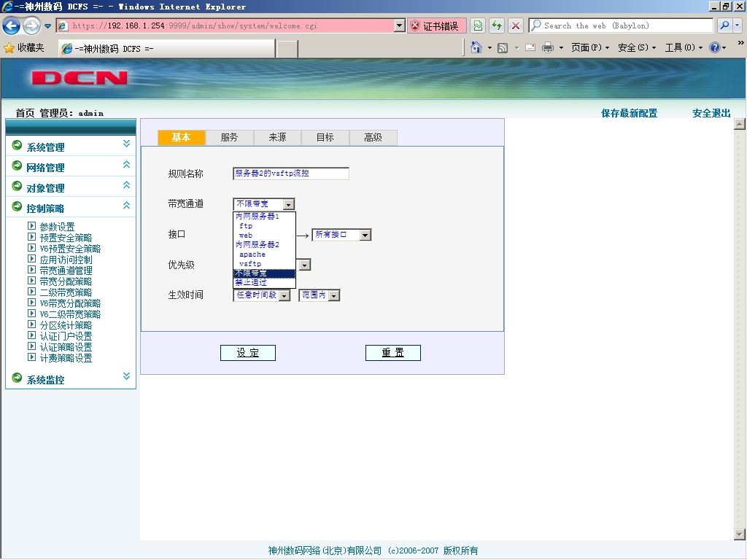Click the IE back navigation arrow

pos(11,26)
